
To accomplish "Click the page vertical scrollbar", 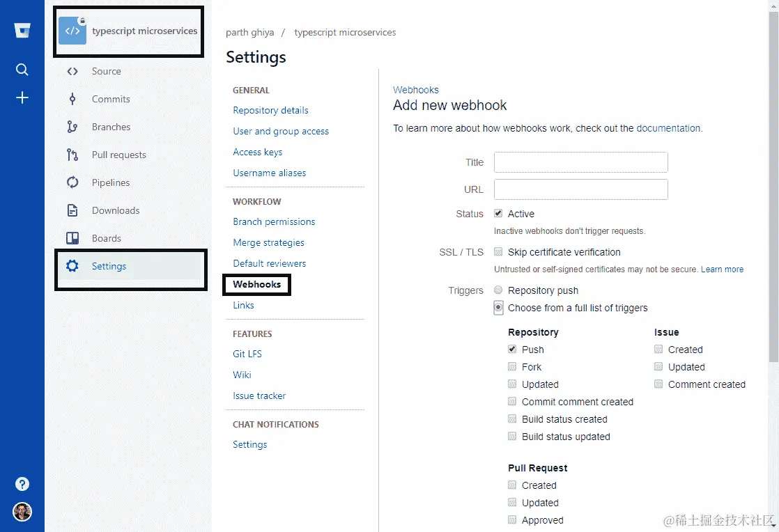I will pyautogui.click(x=773, y=186).
